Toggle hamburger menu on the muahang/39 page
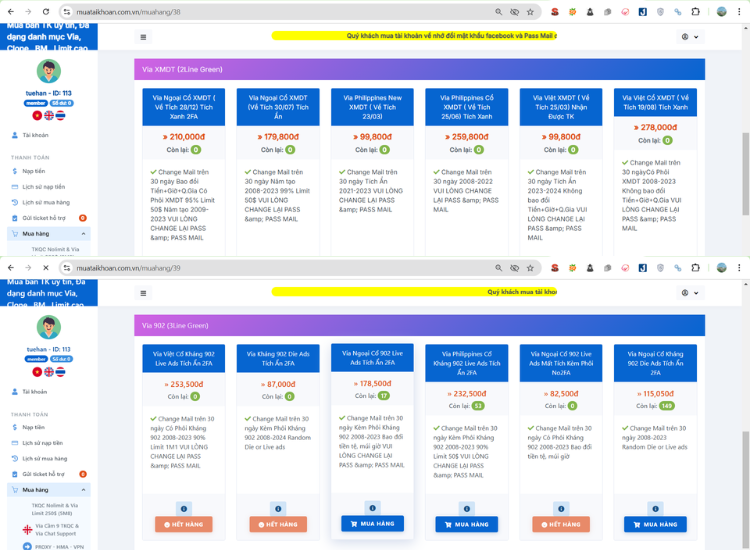The height and width of the screenshot is (550, 750). pyautogui.click(x=143, y=293)
